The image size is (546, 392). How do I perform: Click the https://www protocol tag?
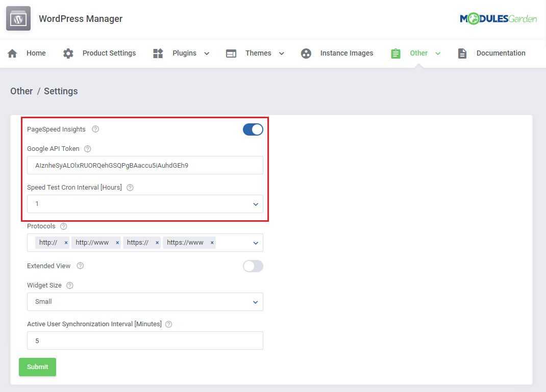tap(189, 243)
